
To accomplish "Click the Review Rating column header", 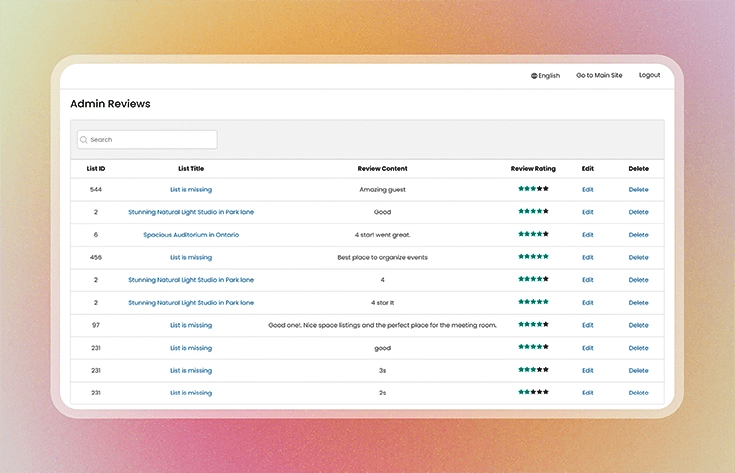I will point(533,168).
